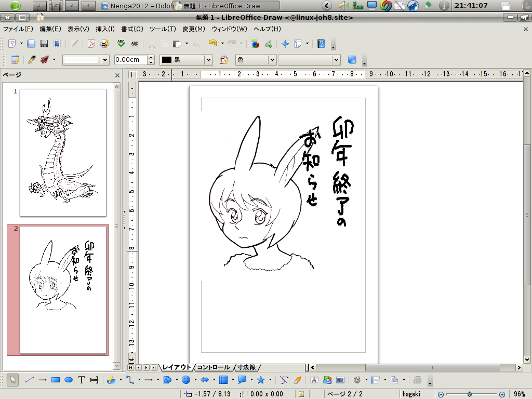The image size is (532, 399).
Task: Insert a chart from the toolbar
Action: (x=255, y=44)
